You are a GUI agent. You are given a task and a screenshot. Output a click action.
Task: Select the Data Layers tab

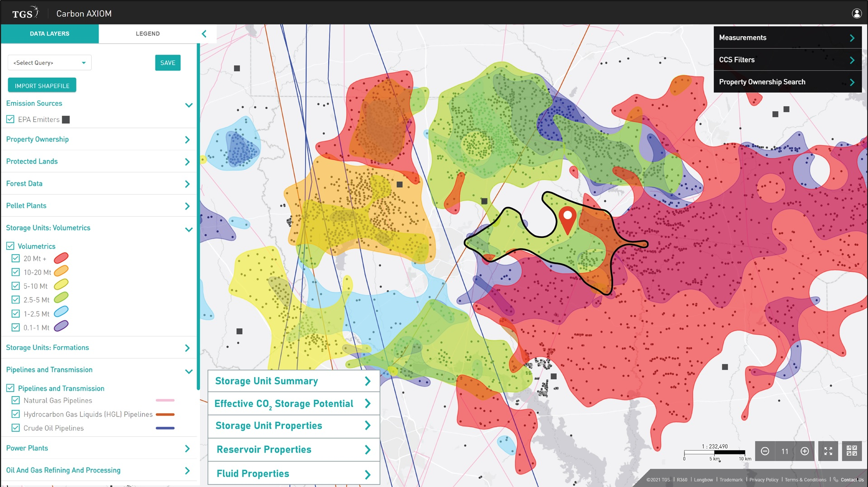click(50, 34)
